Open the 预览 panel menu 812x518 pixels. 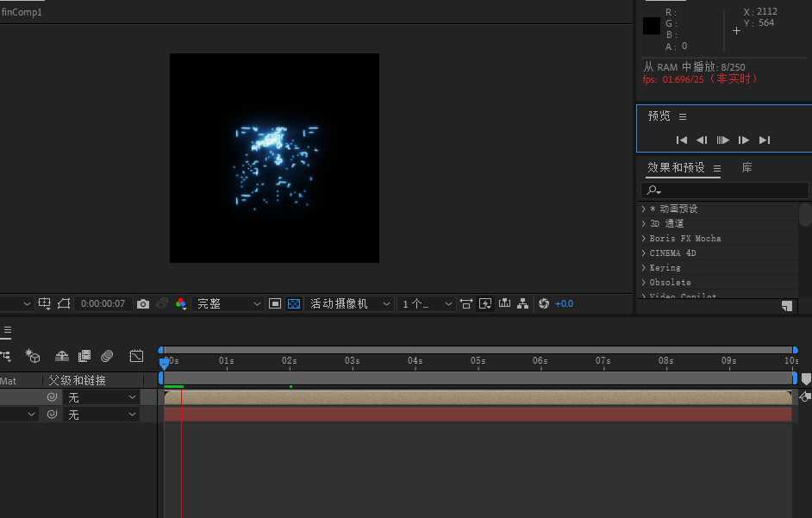click(683, 116)
